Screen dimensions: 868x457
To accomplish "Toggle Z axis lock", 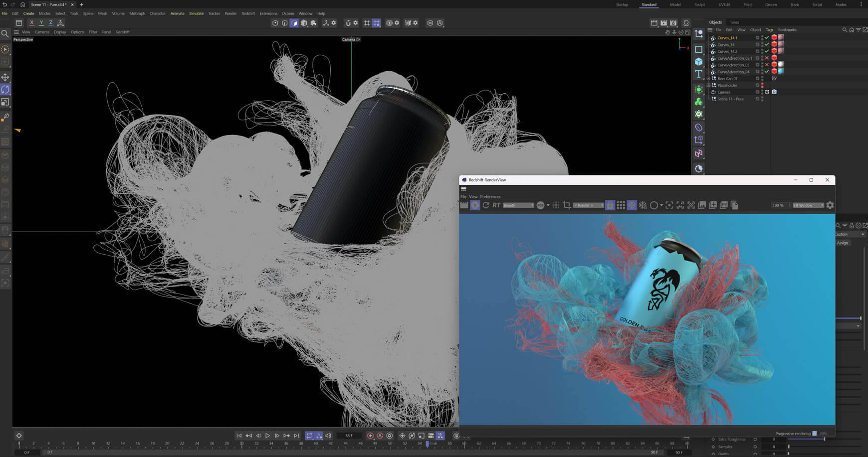I will click(51, 23).
